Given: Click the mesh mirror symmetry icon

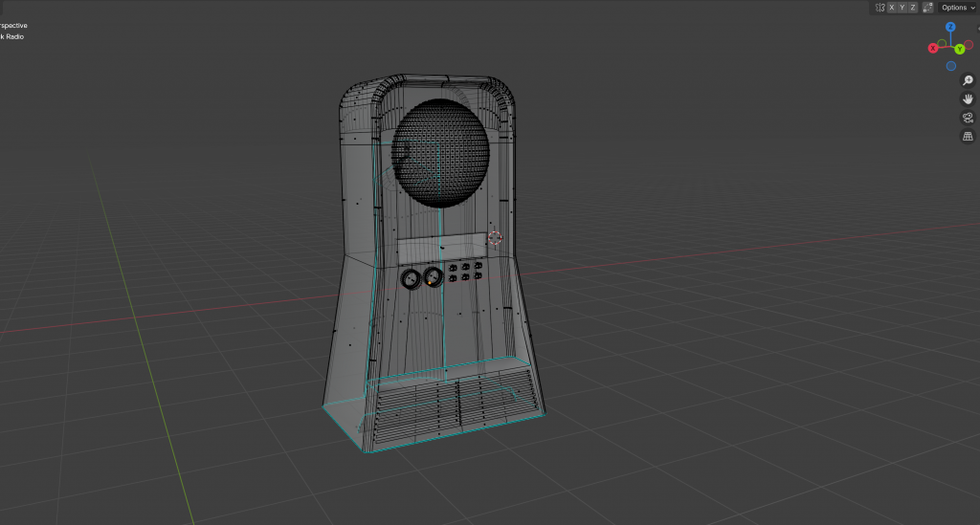Looking at the screenshot, I should tap(880, 8).
